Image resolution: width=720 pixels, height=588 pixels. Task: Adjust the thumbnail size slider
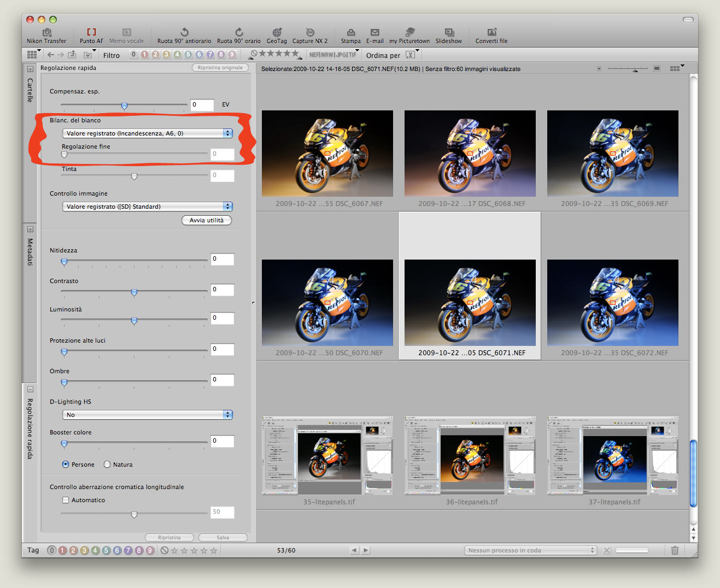[x=635, y=69]
